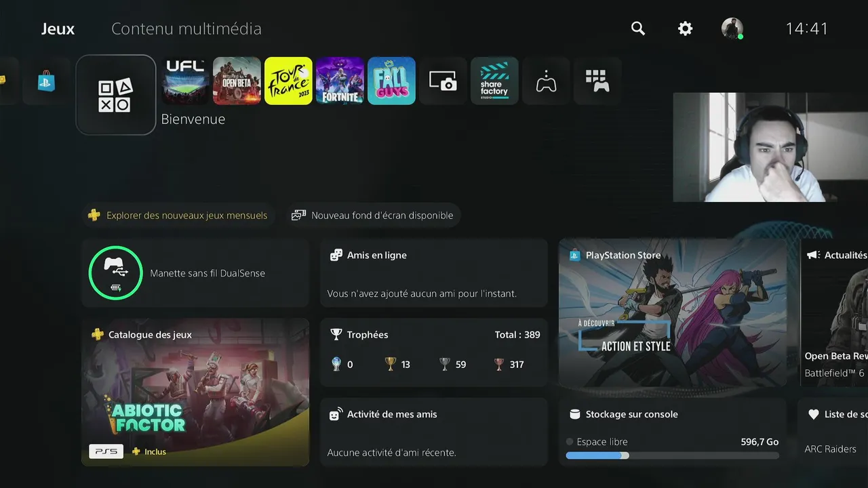Switch to the Jeux tab

[58, 28]
